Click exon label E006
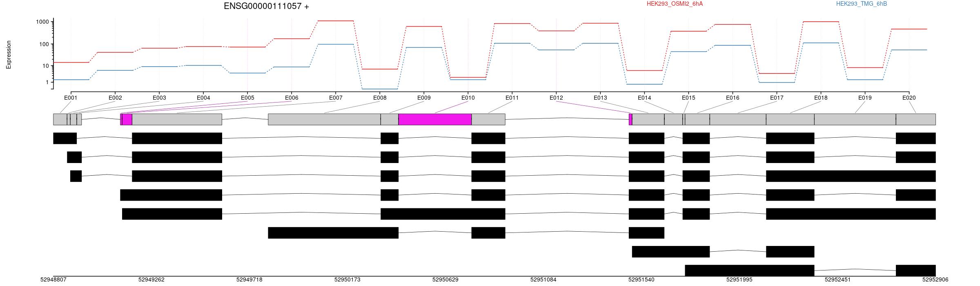 292,98
